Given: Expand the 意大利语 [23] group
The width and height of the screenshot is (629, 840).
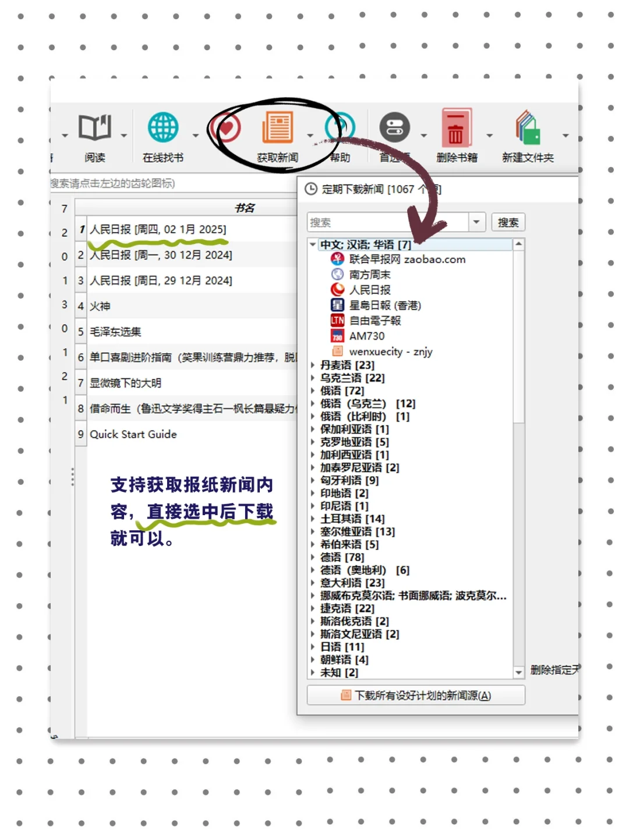Looking at the screenshot, I should (313, 583).
